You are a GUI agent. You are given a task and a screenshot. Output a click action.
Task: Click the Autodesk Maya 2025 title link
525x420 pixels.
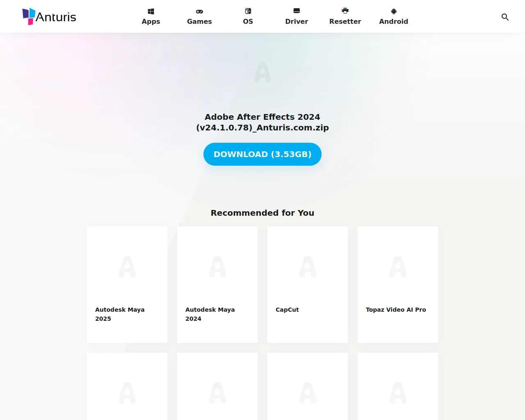[120, 314]
